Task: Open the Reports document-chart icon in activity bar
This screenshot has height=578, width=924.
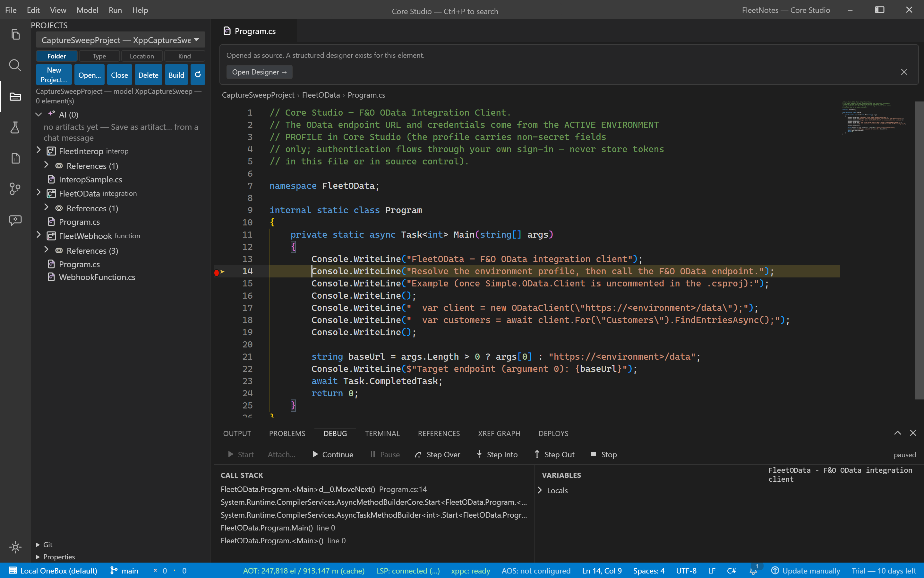Action: pos(15,158)
